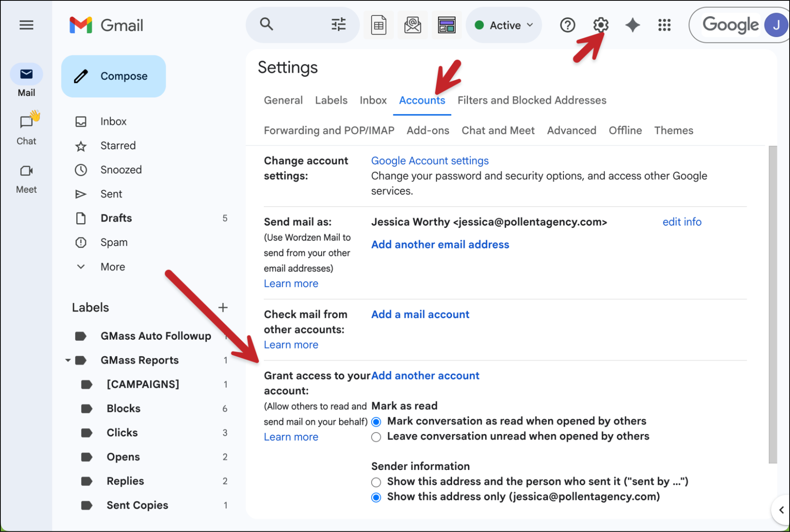
Task: Click the help question mark icon
Action: [567, 25]
